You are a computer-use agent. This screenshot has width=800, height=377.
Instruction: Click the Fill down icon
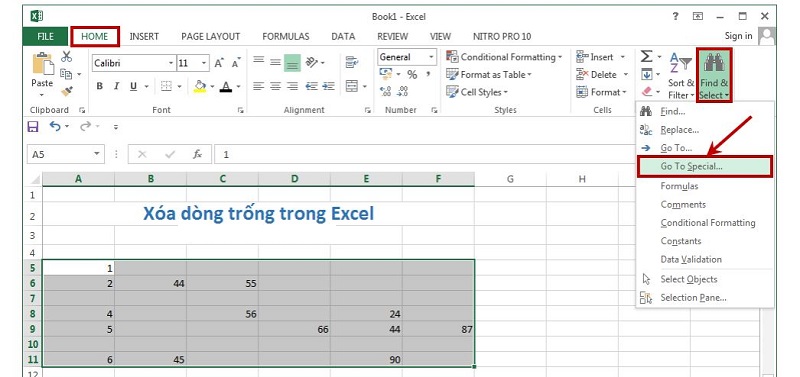pos(646,74)
